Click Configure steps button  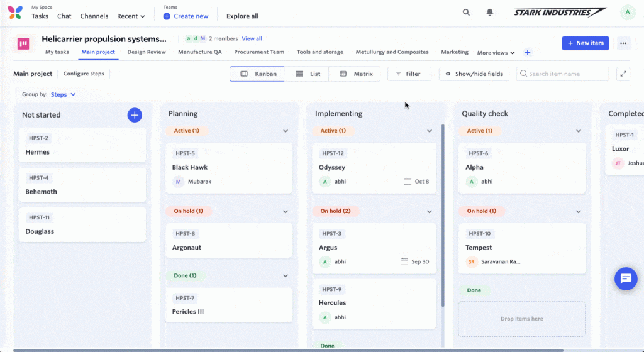[x=84, y=74]
